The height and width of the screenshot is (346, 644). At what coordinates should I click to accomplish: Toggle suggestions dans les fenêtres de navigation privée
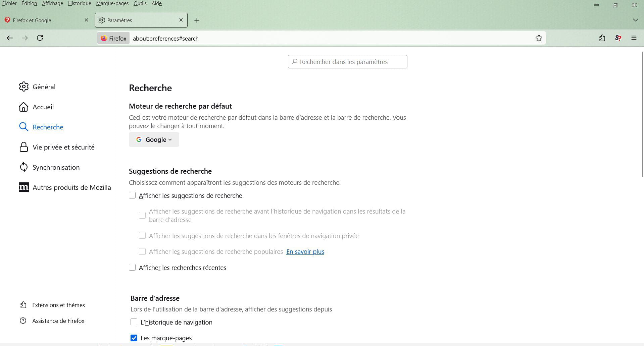(x=142, y=235)
